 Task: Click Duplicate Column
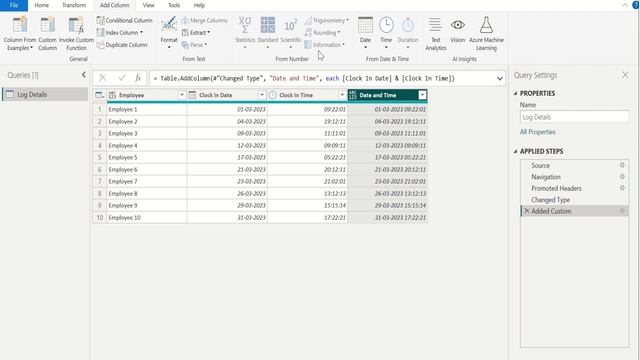click(122, 45)
